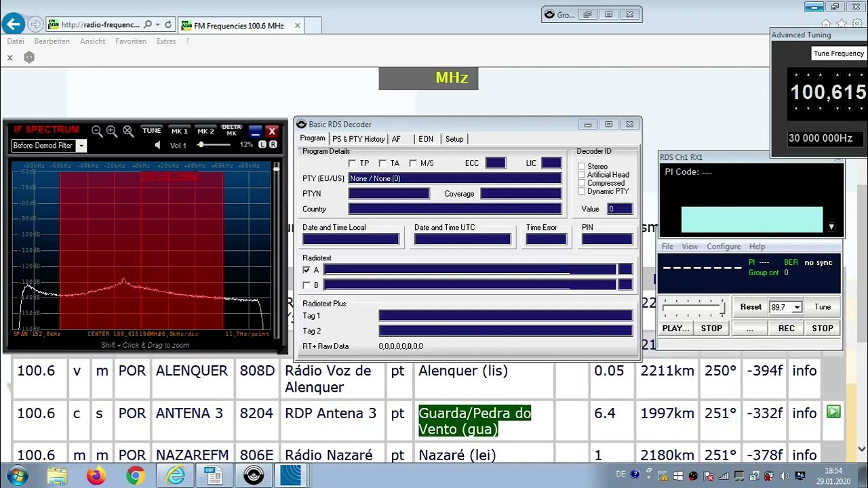
Task: Mute the Vol 1 speaker icon
Action: pyautogui.click(x=158, y=145)
